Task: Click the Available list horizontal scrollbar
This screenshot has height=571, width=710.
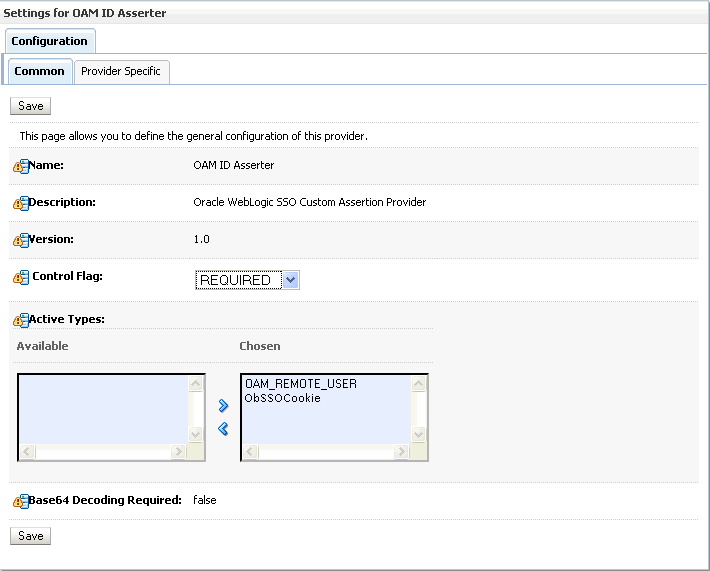Action: pyautogui.click(x=103, y=452)
